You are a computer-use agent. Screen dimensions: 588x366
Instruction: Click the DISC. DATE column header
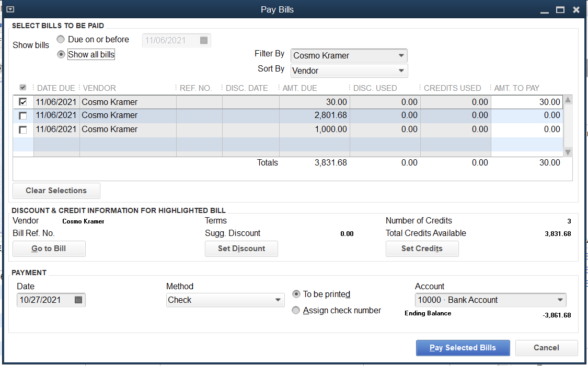(247, 88)
